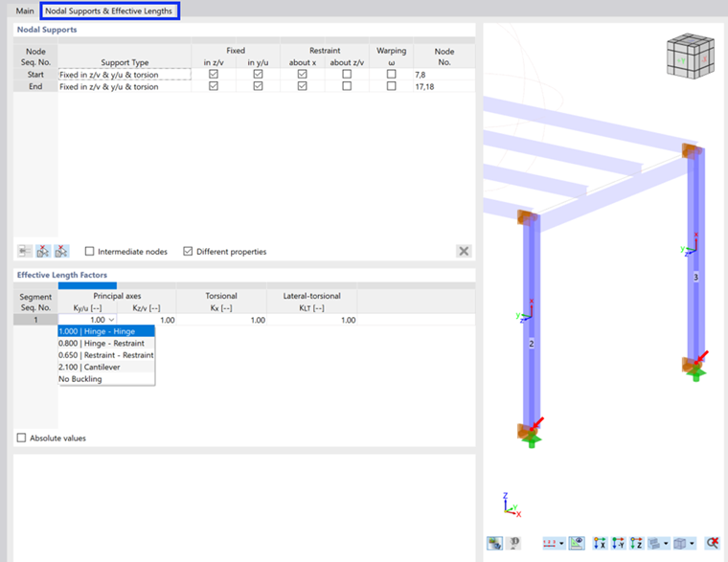Enable Absolute values checkbox
This screenshot has width=728, height=562.
(x=21, y=438)
